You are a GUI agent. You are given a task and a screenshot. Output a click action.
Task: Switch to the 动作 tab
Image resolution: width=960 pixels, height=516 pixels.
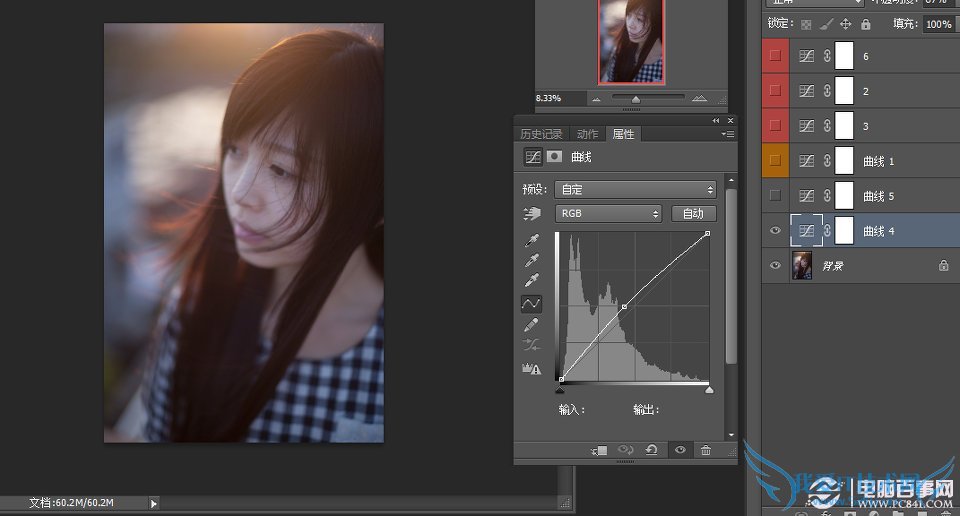(x=587, y=134)
